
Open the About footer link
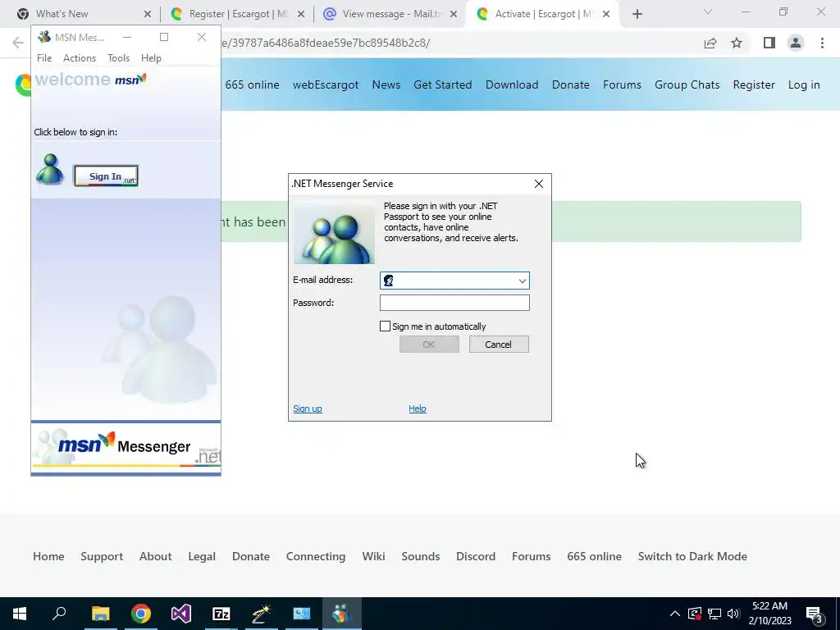tap(155, 556)
